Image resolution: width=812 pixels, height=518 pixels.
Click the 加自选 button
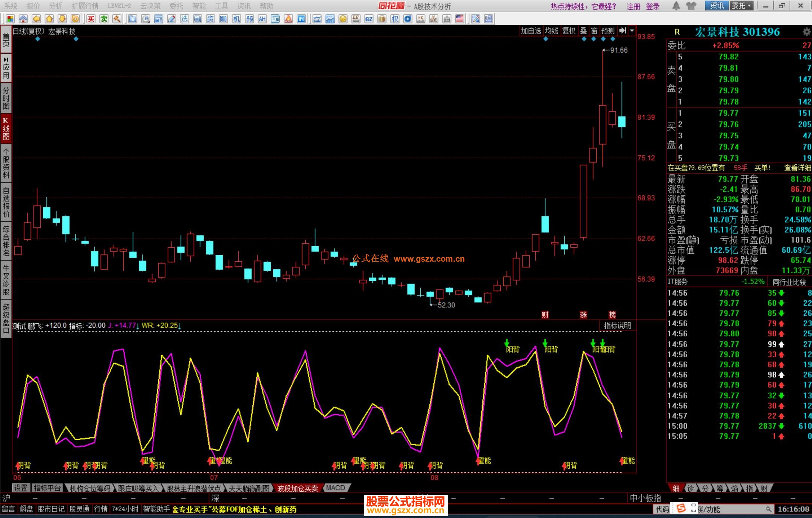pyautogui.click(x=531, y=31)
